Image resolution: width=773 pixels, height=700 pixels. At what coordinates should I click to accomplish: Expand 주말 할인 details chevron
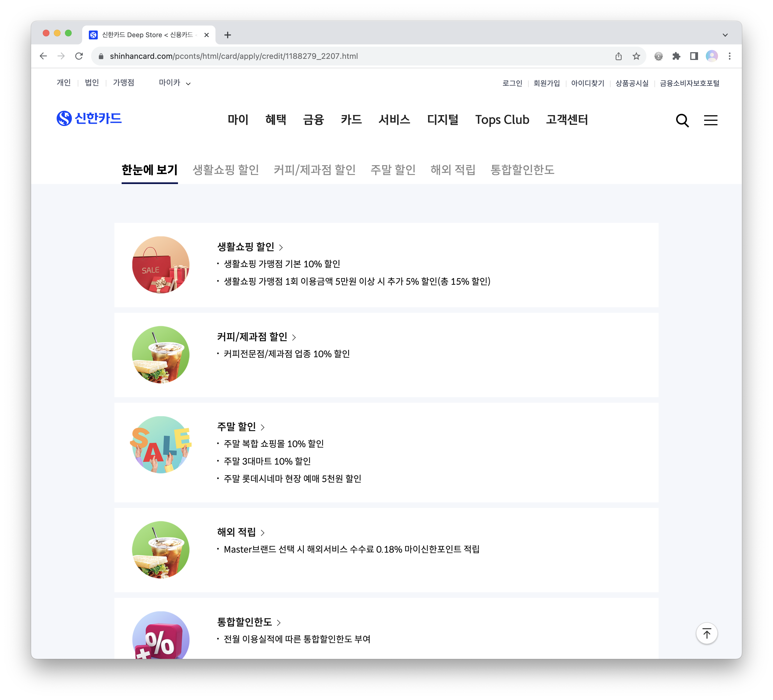point(263,427)
